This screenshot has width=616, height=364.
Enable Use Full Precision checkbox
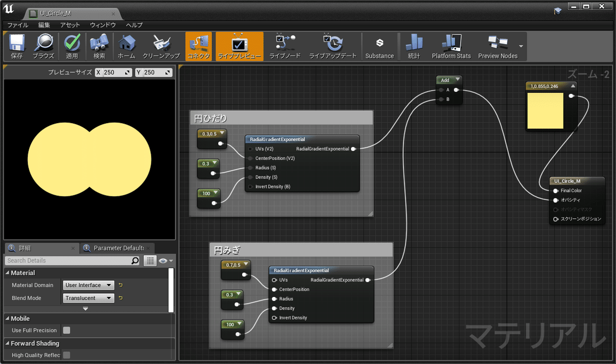pyautogui.click(x=67, y=330)
